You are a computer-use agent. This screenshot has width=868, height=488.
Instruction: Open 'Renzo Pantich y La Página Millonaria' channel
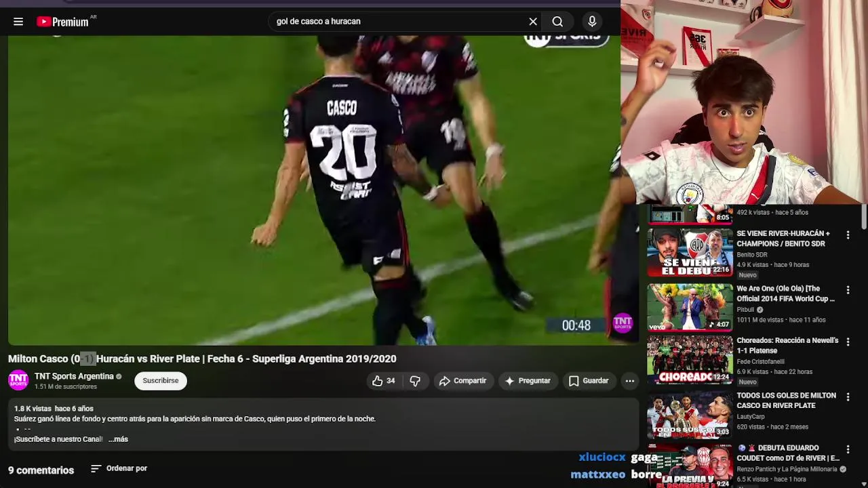click(x=787, y=469)
